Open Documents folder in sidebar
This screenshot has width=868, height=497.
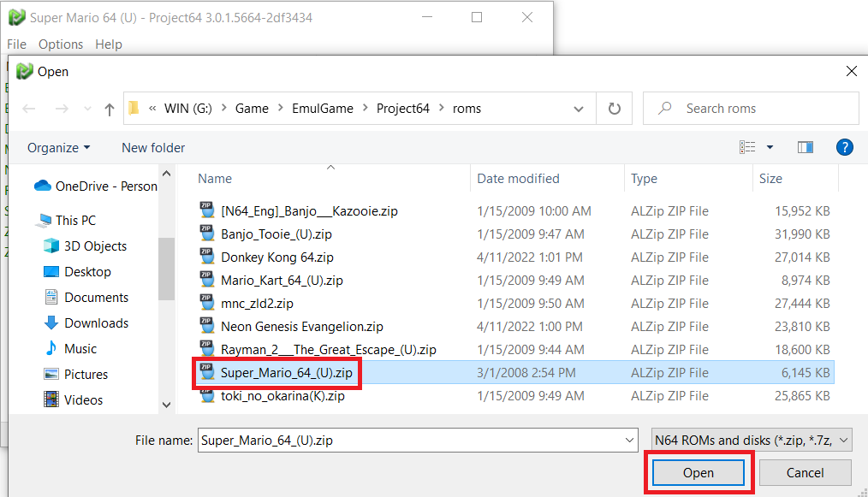86,297
